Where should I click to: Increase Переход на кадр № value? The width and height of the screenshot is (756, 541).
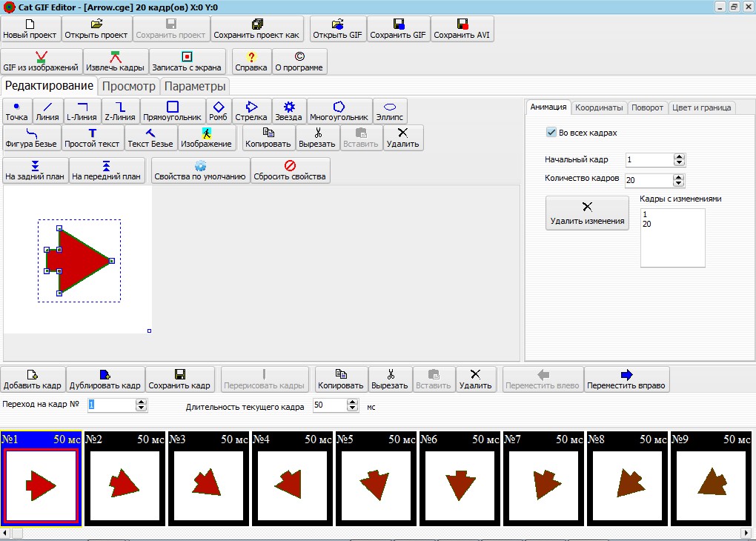pos(142,402)
